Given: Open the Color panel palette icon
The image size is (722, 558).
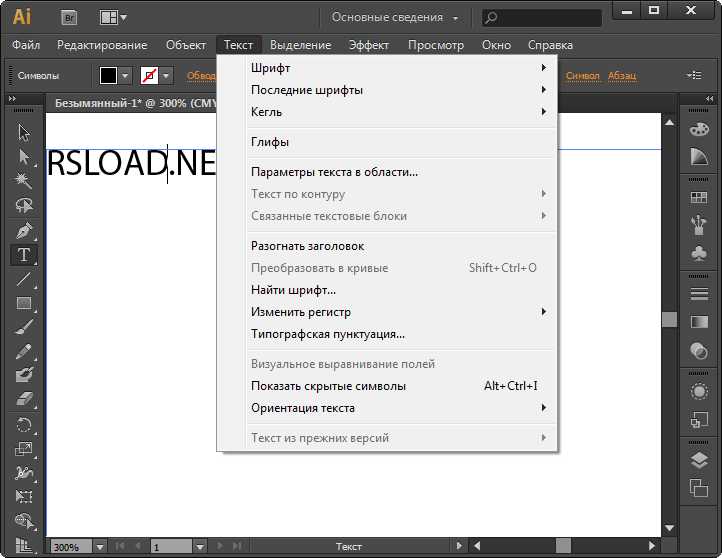Looking at the screenshot, I should coord(699,129).
